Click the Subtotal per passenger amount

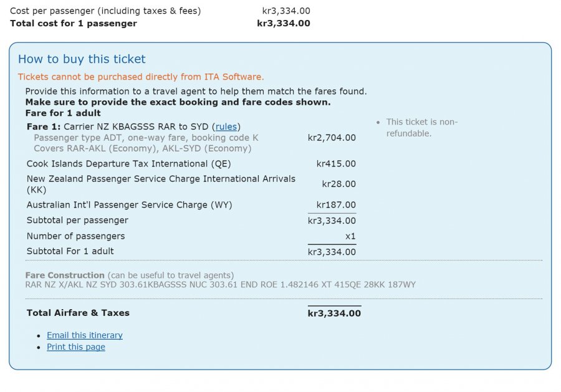pos(332,221)
